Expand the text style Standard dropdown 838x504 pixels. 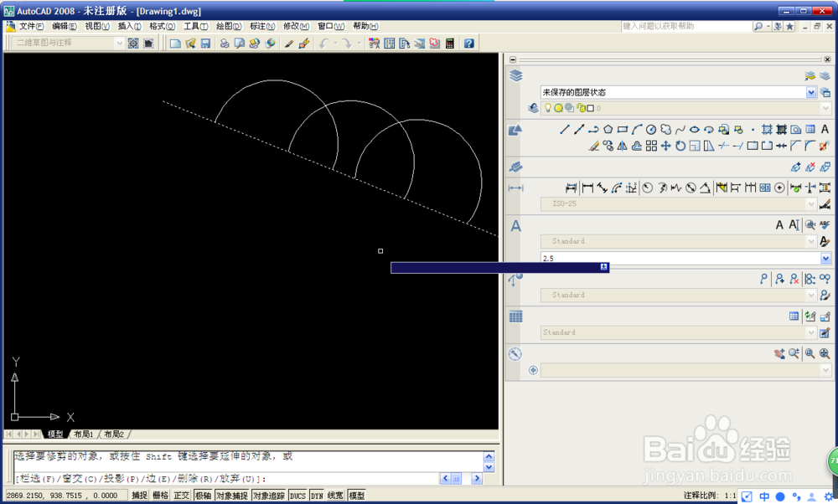click(x=811, y=241)
